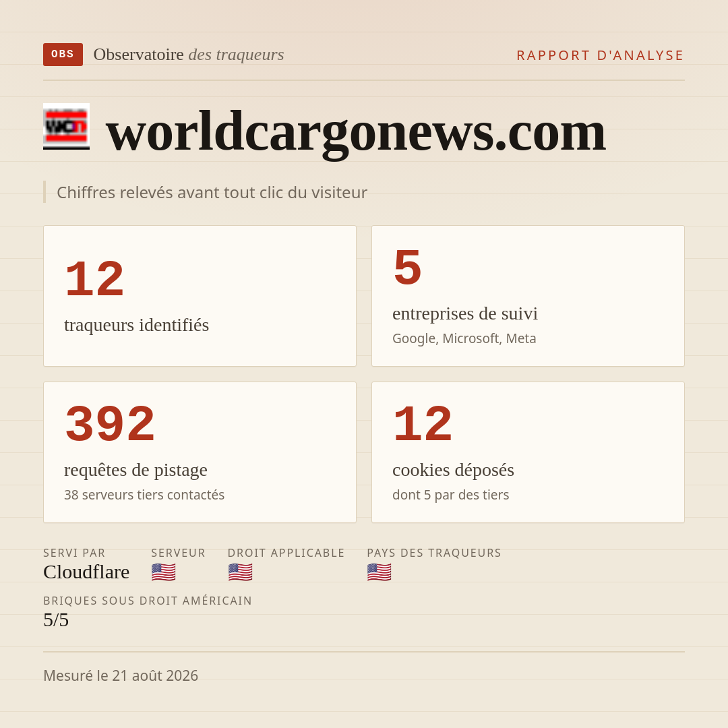
Task: Click the Servi par label
Action: click(x=74, y=553)
